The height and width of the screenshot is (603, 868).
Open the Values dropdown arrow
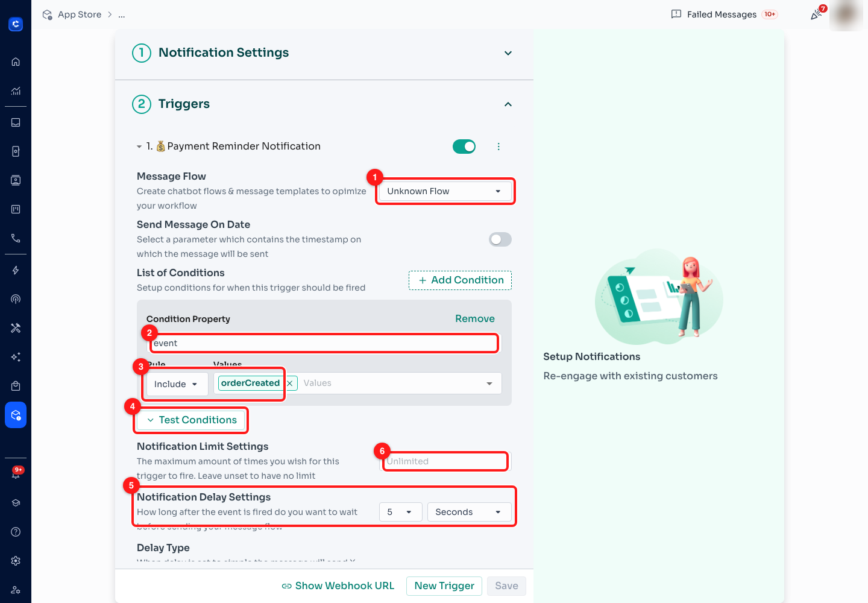tap(489, 384)
